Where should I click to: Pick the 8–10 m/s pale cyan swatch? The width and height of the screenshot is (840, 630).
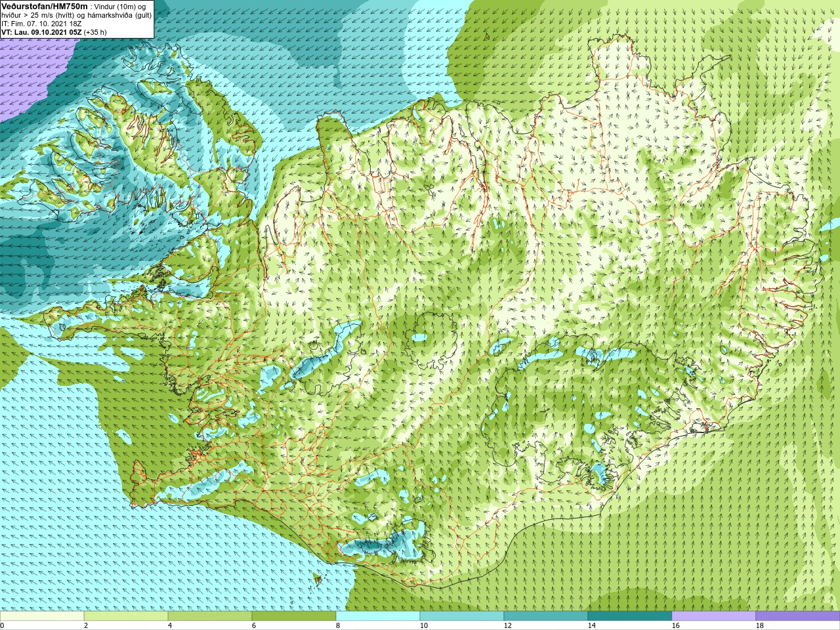(x=378, y=616)
